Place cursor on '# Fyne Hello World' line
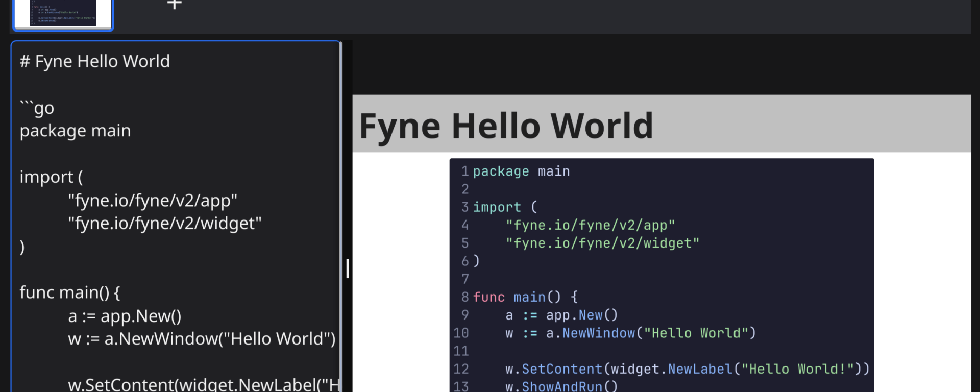The width and height of the screenshot is (980, 392). 95,62
